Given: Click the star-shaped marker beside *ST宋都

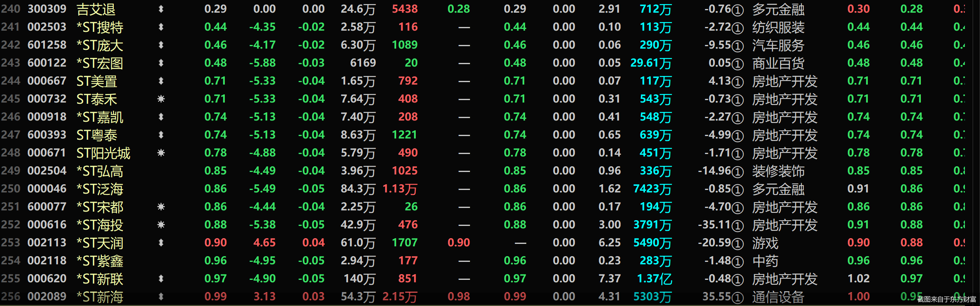Looking at the screenshot, I should 161,207.
